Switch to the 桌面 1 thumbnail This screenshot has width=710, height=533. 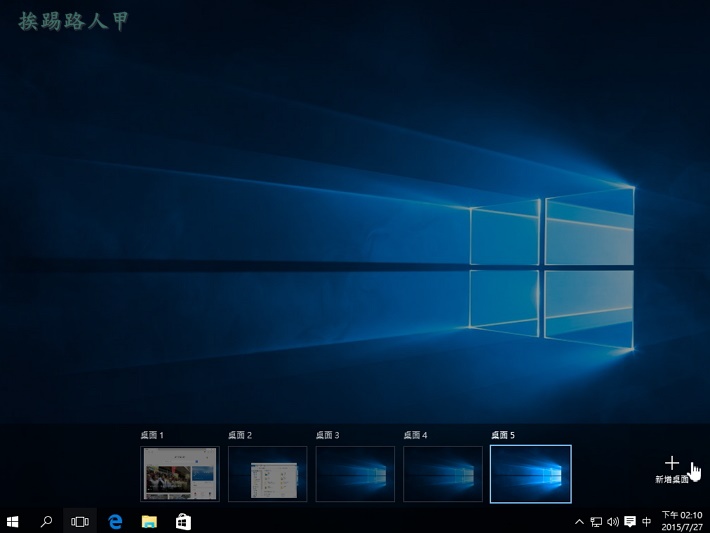click(180, 474)
